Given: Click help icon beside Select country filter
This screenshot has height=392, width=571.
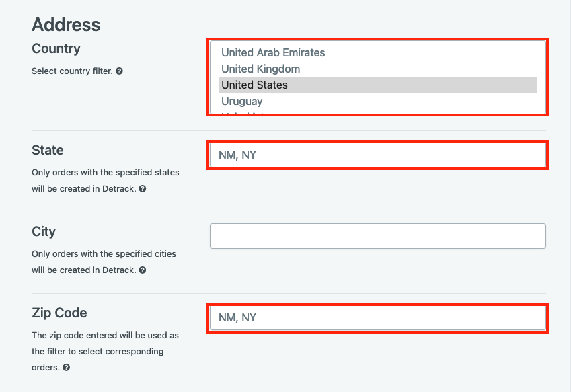Looking at the screenshot, I should coord(119,71).
